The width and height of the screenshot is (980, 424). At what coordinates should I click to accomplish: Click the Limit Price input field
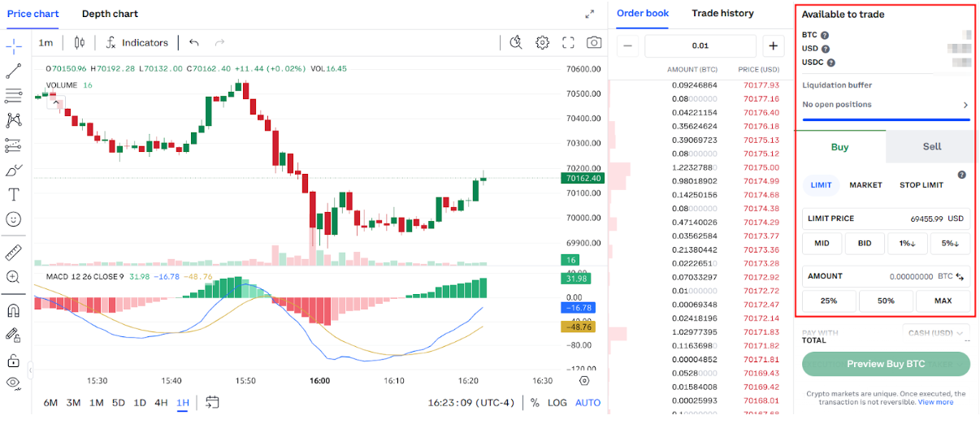point(887,218)
